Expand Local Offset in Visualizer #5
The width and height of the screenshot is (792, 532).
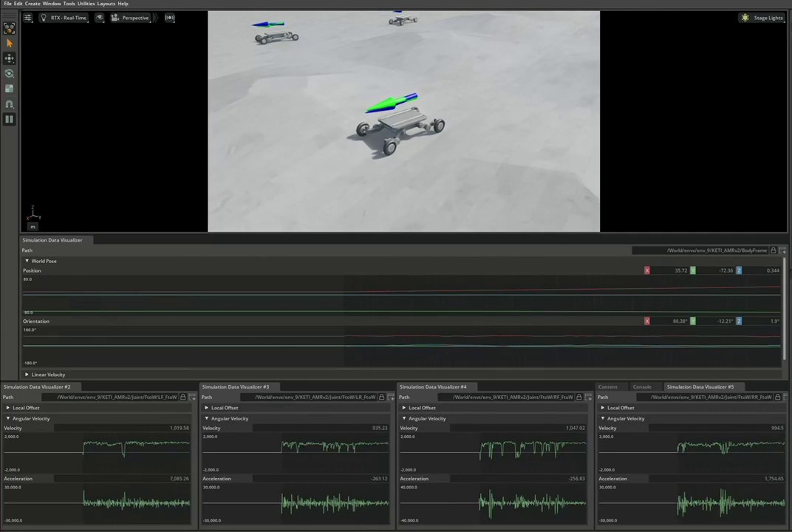(603, 408)
